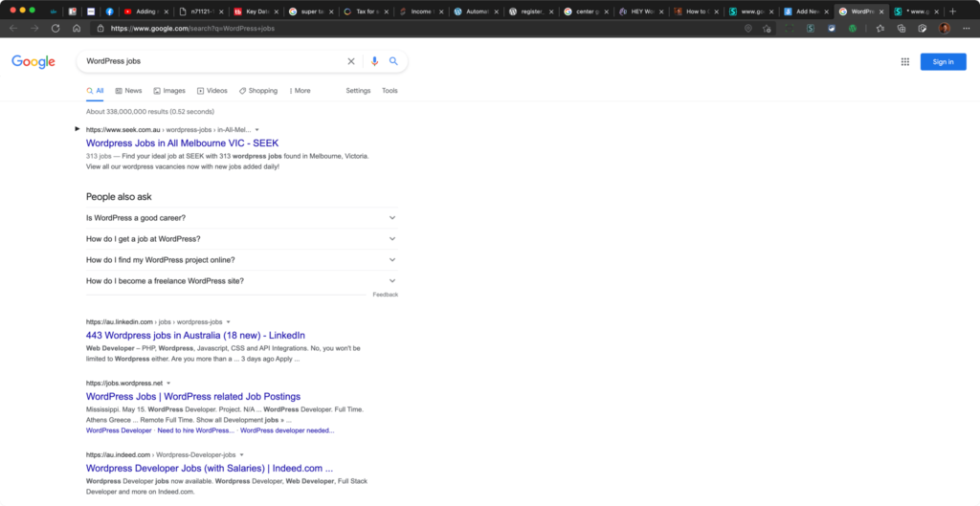Follow the 'Need to hire WordPress...' sitelink

coord(195,430)
